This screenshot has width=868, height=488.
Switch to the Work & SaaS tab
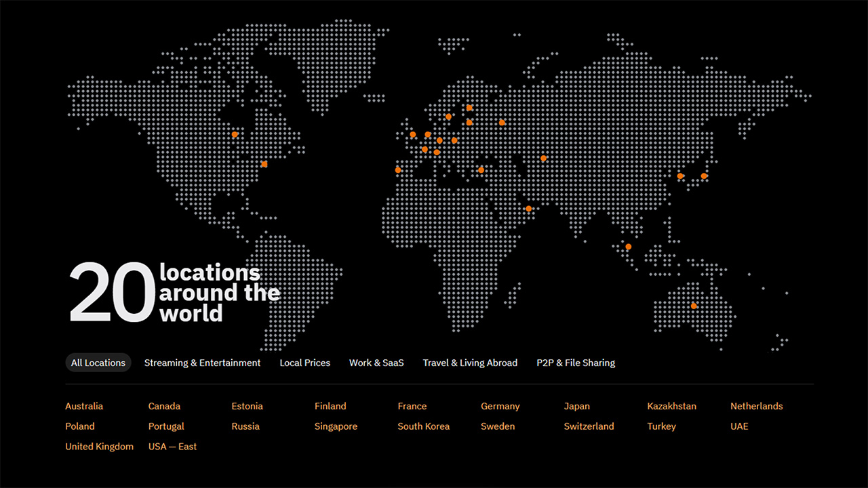(x=376, y=363)
